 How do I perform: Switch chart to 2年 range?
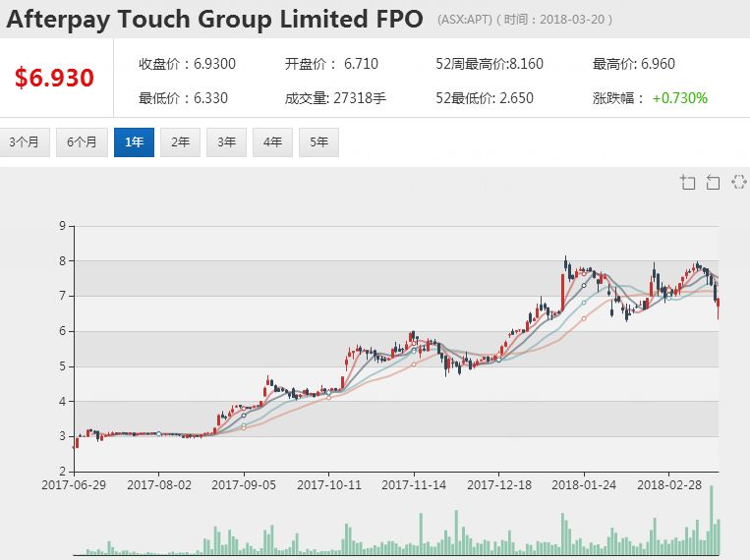[180, 142]
